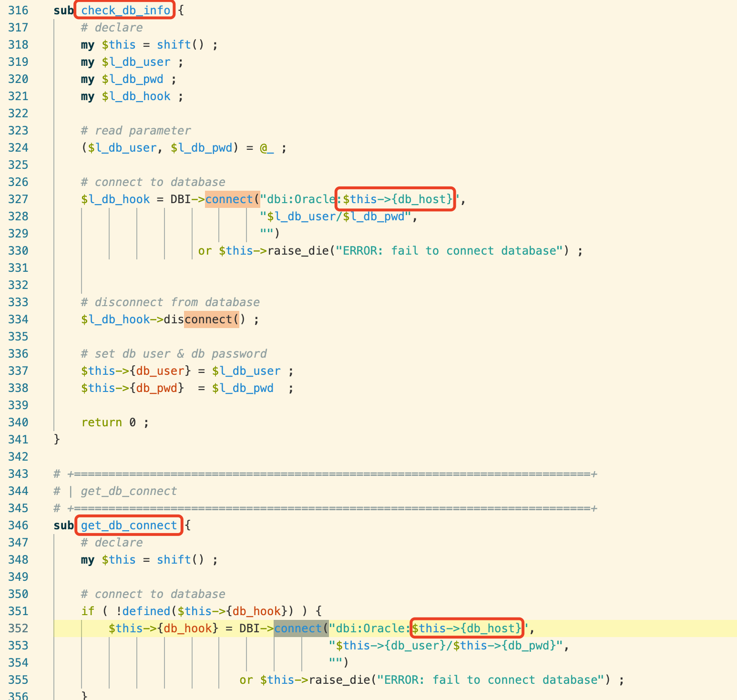Click "dbi:Oracle on line 327
Image resolution: width=737 pixels, height=700 pixels.
(x=297, y=199)
